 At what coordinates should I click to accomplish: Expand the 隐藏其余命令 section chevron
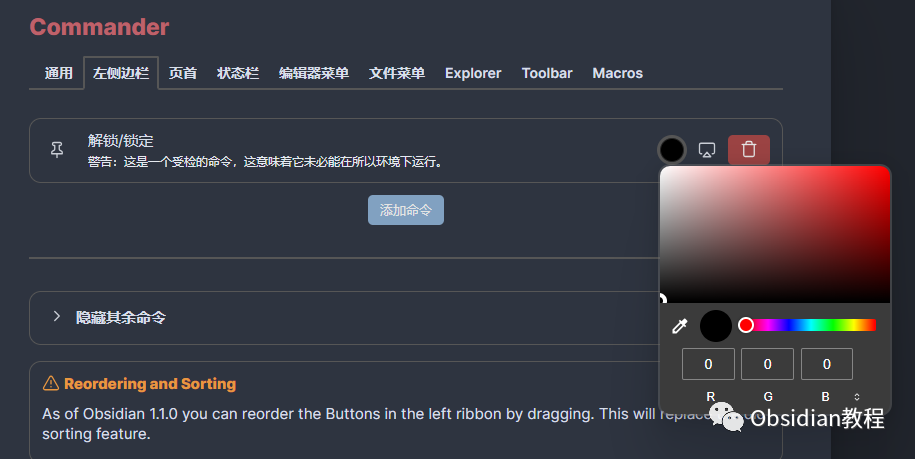pos(57,316)
